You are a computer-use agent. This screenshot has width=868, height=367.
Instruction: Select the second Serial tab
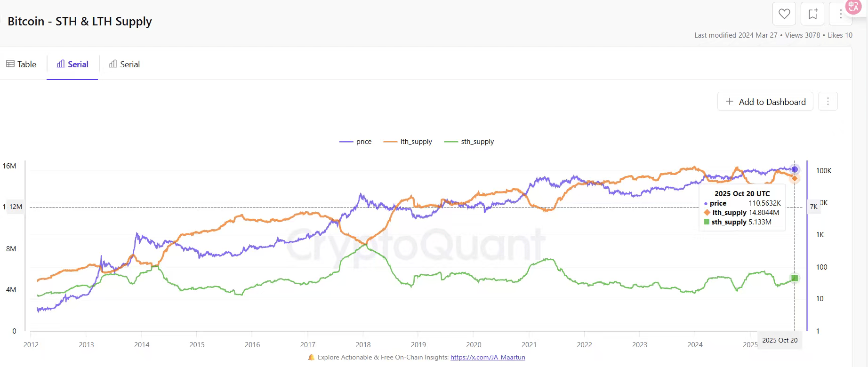[124, 64]
